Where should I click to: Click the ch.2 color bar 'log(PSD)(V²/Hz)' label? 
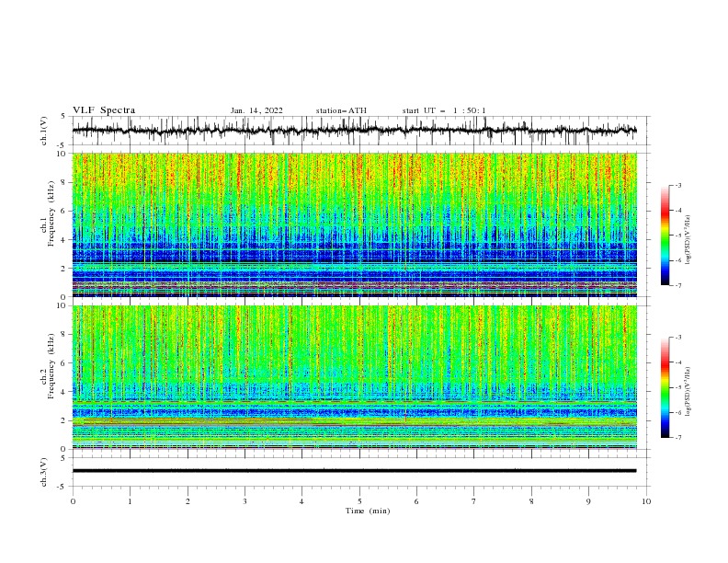688,392
